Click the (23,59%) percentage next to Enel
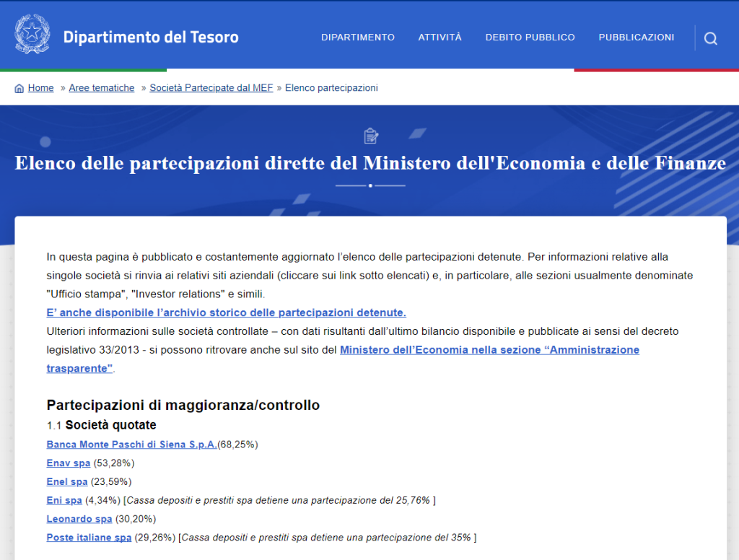 tap(111, 482)
